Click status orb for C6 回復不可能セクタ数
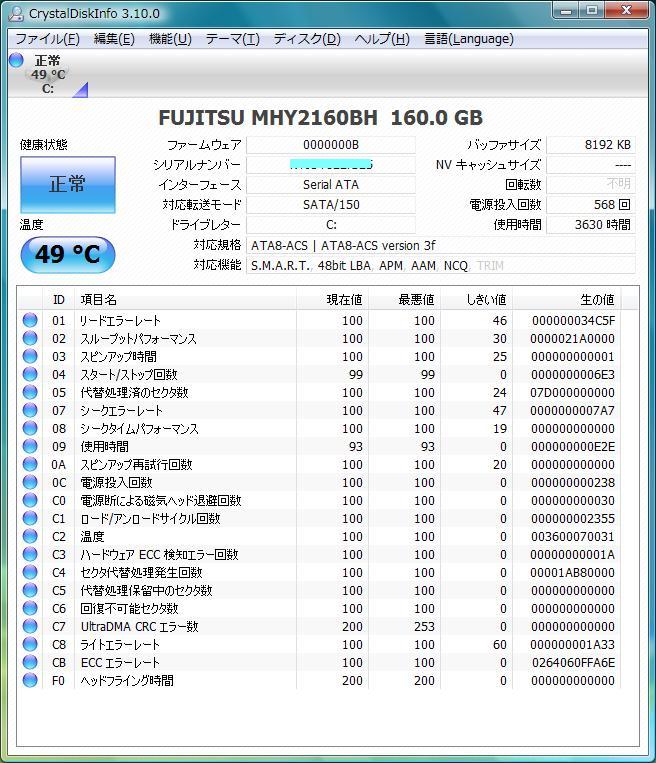This screenshot has width=656, height=763. [30, 608]
